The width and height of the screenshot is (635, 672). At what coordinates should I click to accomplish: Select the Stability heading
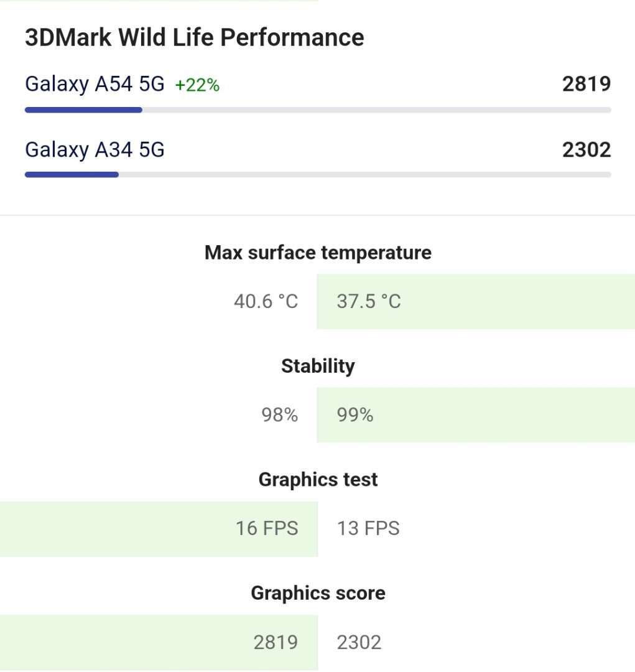317,366
